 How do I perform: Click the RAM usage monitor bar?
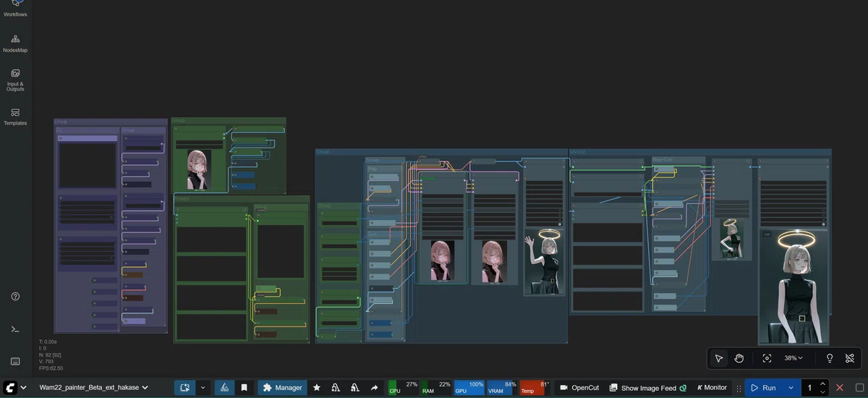click(x=436, y=388)
